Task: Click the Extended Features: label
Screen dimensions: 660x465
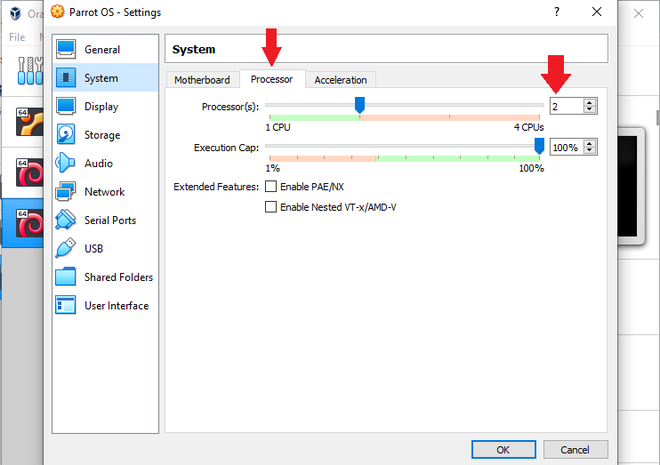Action: 216,187
